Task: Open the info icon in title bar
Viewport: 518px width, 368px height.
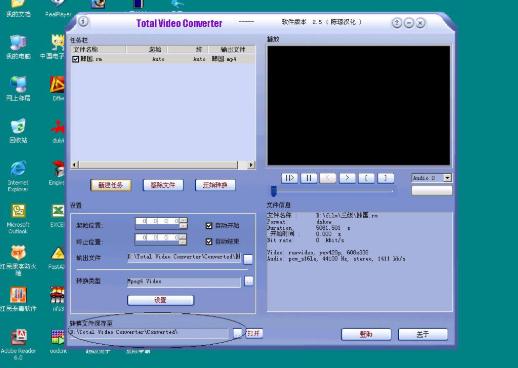Action: pos(83,22)
